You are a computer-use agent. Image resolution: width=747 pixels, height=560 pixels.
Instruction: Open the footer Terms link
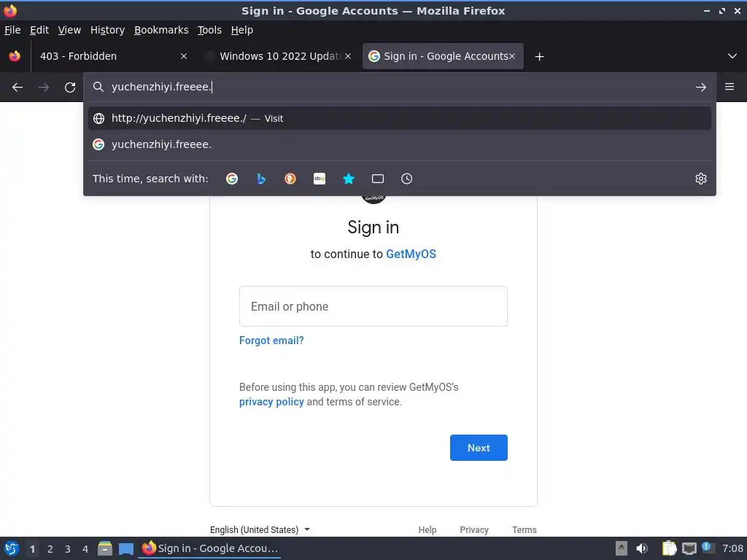pyautogui.click(x=524, y=529)
